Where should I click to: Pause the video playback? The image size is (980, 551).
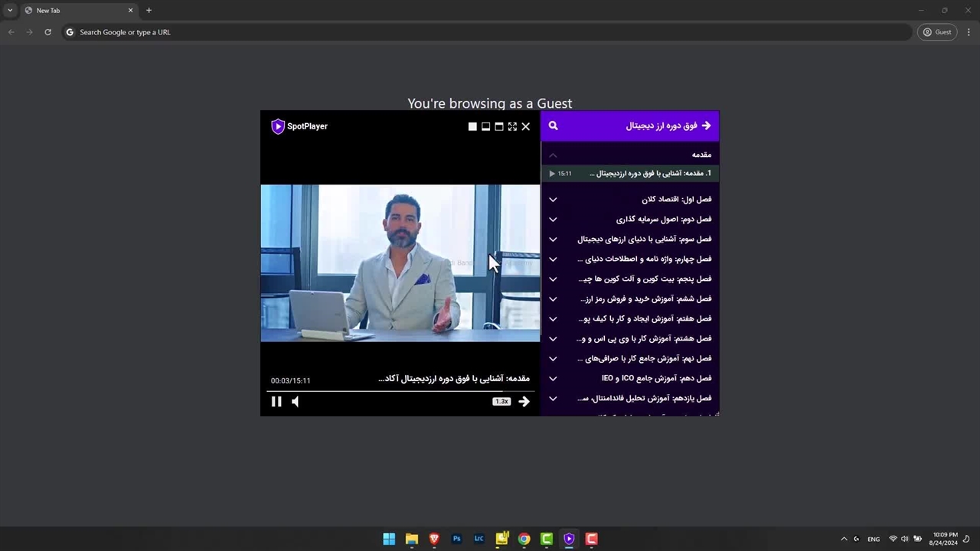pyautogui.click(x=276, y=402)
